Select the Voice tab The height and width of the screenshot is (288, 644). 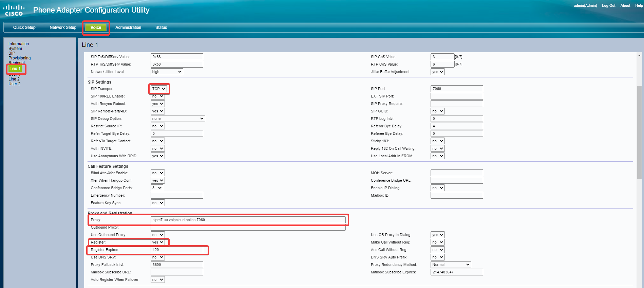click(x=96, y=28)
